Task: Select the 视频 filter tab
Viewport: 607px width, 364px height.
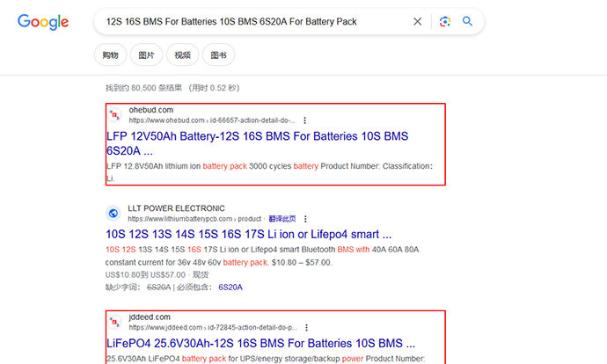Action: (x=182, y=55)
